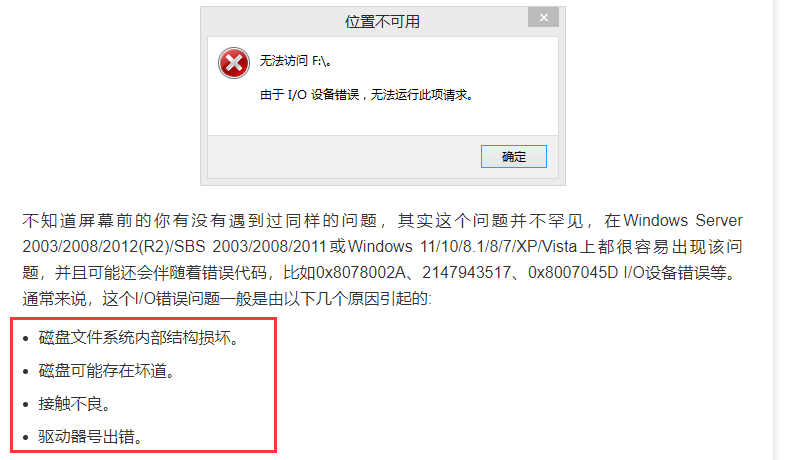Select bullet item 磁盘可能存在坏道

[106, 371]
